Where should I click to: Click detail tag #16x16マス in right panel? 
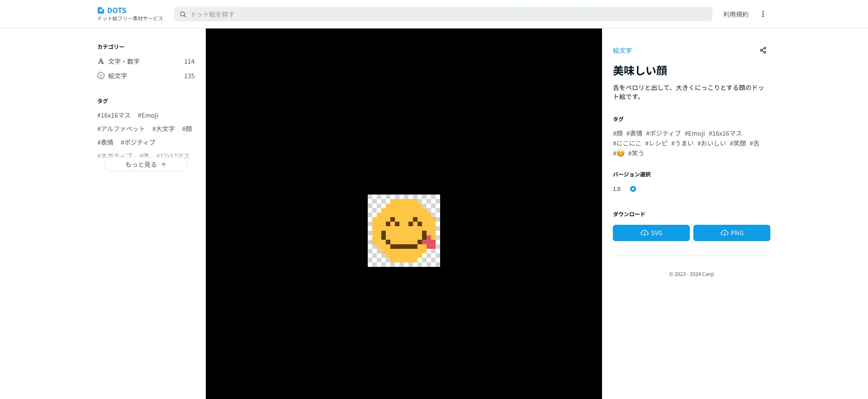[725, 133]
